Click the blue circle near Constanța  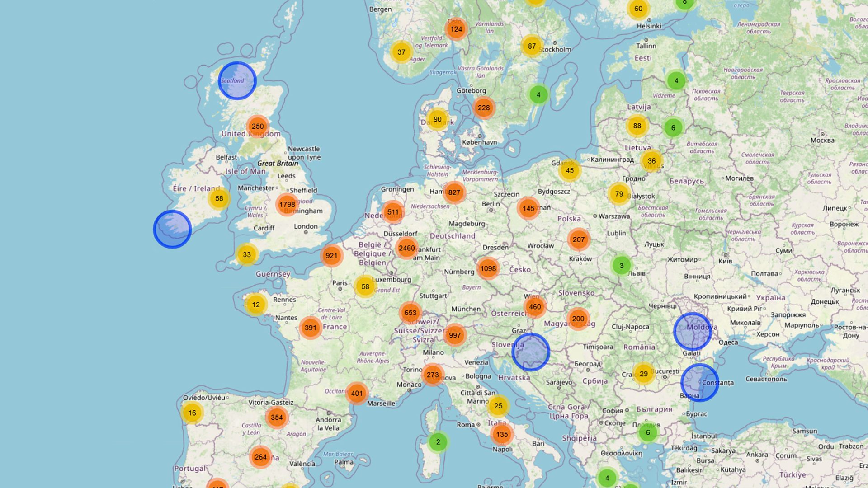(699, 382)
